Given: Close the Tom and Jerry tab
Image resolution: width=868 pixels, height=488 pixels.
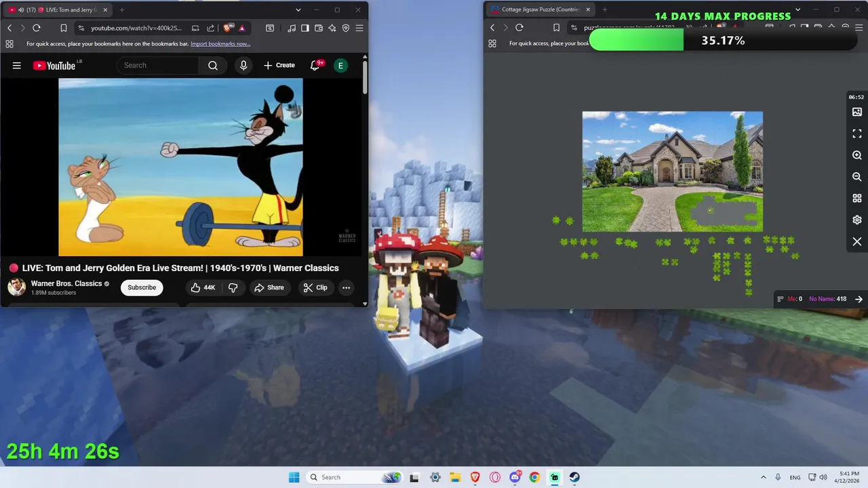Looking at the screenshot, I should 105,10.
